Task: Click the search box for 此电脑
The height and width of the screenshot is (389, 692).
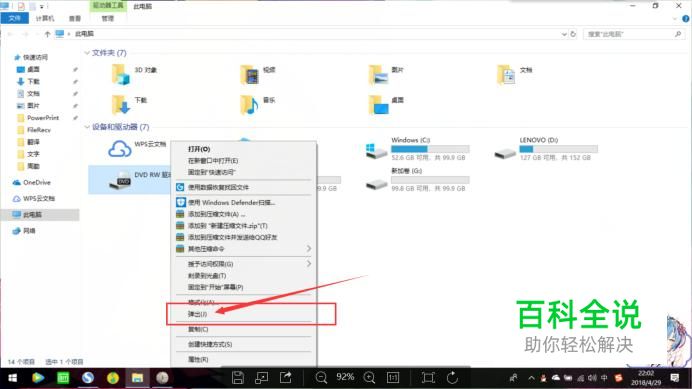Action: 633,34
